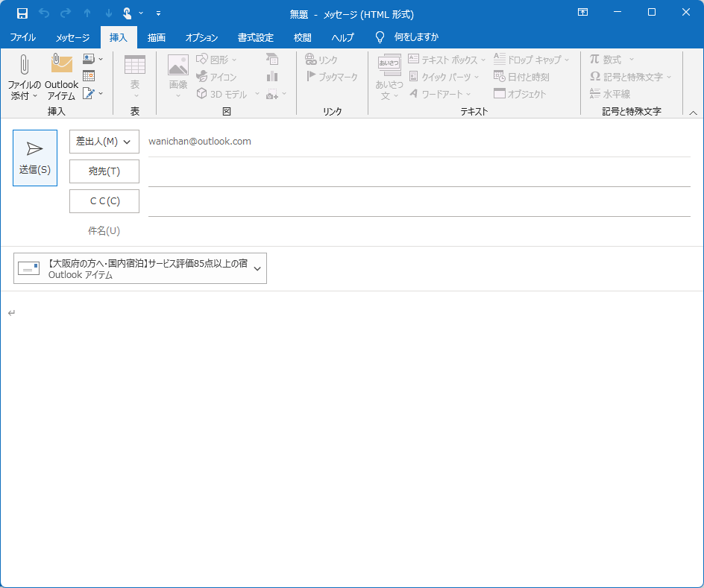
Task: Open Customize Quick Access Toolbar menu
Action: [x=158, y=13]
